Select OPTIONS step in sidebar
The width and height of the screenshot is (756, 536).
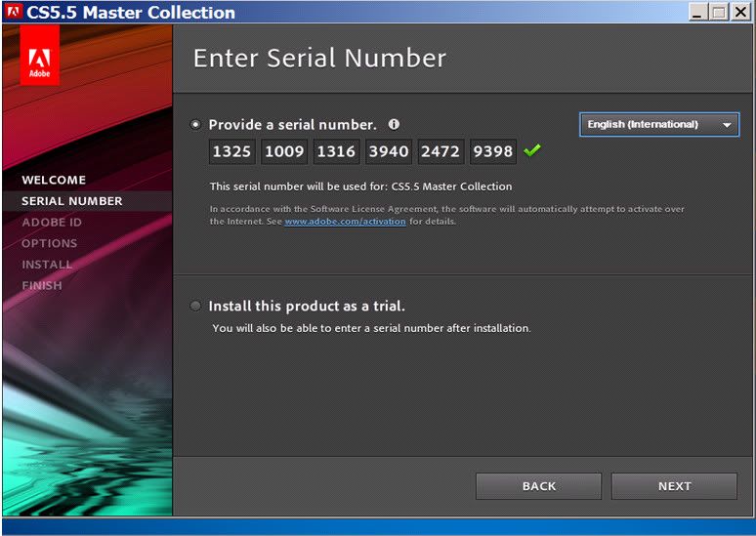(49, 243)
